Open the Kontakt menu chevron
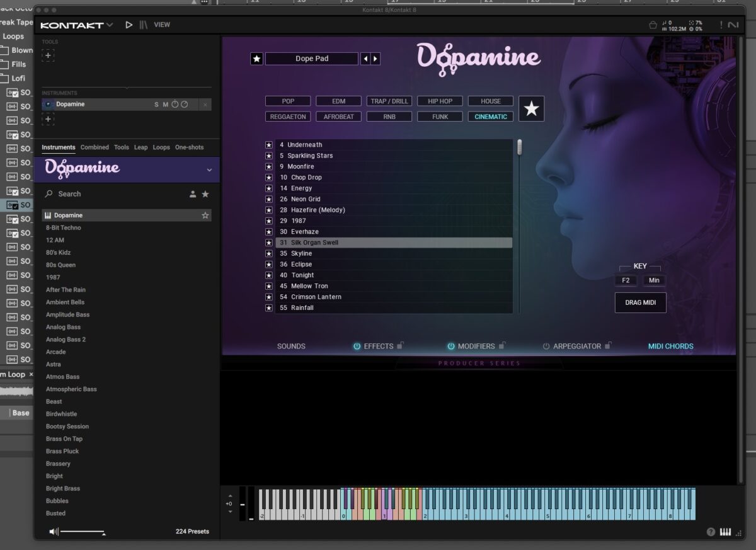Image resolution: width=756 pixels, height=550 pixels. (108, 25)
